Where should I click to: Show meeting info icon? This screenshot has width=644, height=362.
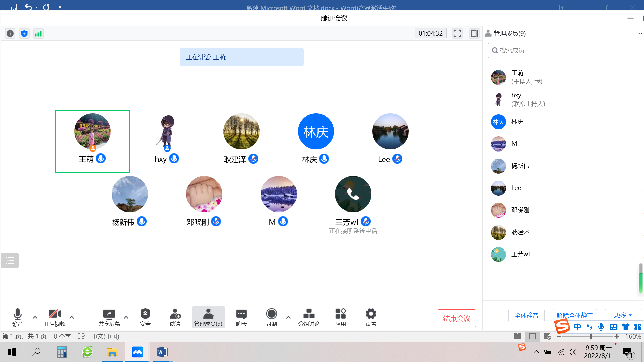10,34
